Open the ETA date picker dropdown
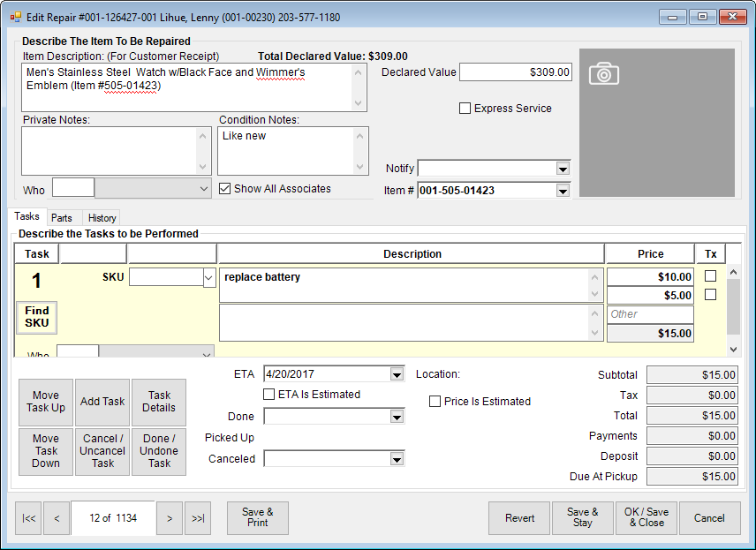Viewport: 756px width, 550px height. [397, 373]
